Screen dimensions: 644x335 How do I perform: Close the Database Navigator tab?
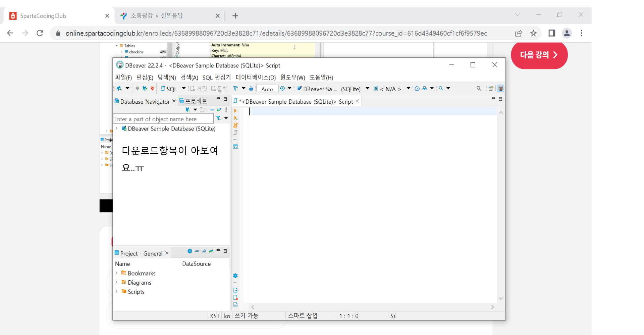pos(174,101)
